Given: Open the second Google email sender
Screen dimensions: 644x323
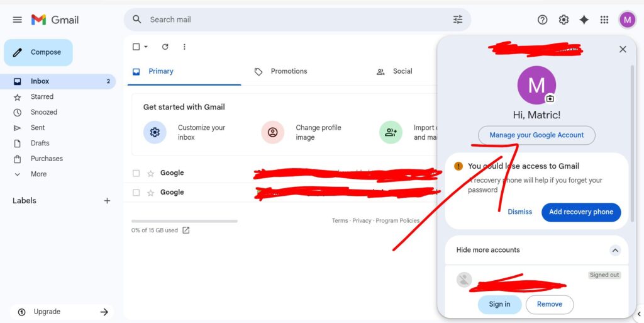Looking at the screenshot, I should [172, 192].
